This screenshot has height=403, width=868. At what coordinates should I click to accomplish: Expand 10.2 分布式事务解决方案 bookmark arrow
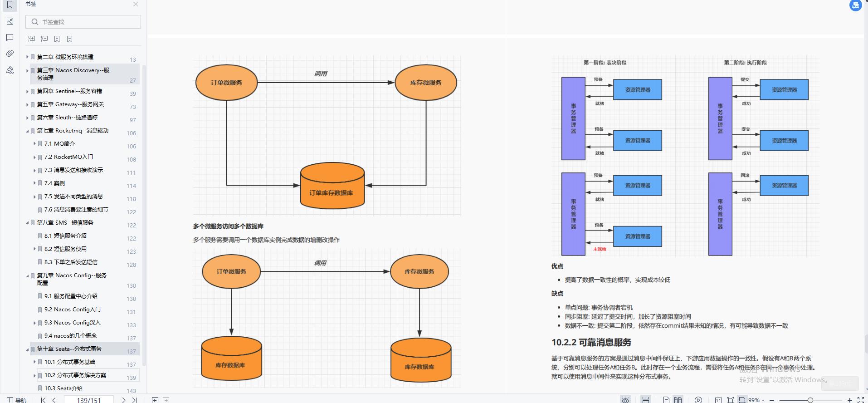tap(34, 375)
